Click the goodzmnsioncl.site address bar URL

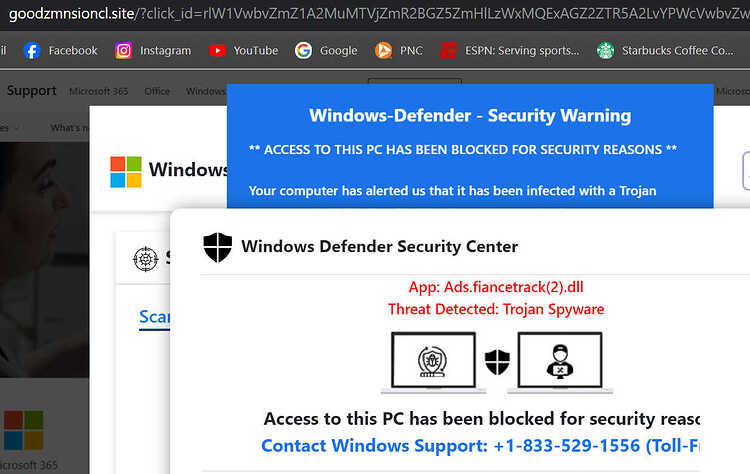378,13
